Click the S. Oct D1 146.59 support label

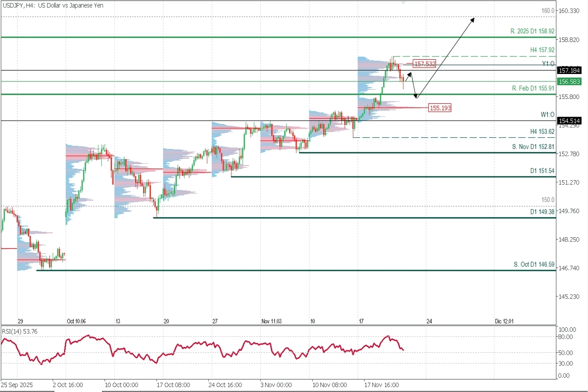[534, 264]
